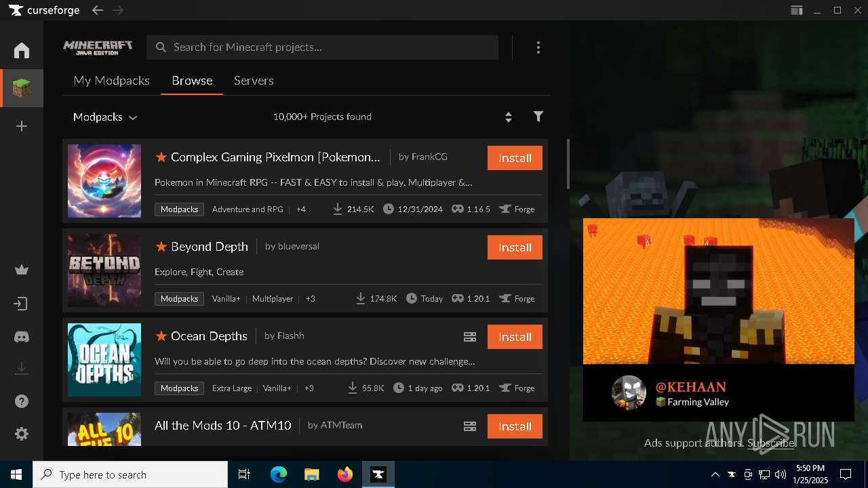Viewport: 868px width, 488px height.
Task: Click the star icon on Complex Gaming Pixelmon
Action: tap(161, 157)
